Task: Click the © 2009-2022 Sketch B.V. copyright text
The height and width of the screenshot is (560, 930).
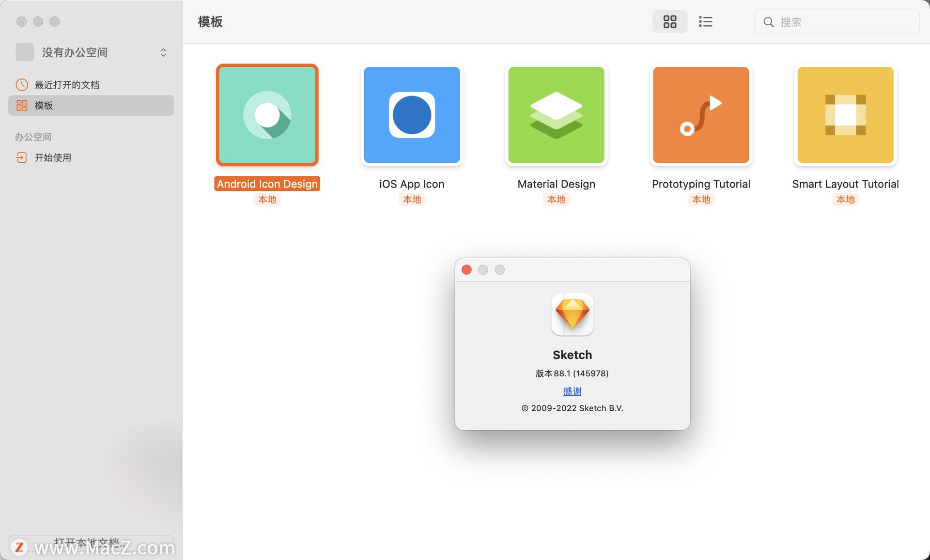Action: (x=572, y=408)
